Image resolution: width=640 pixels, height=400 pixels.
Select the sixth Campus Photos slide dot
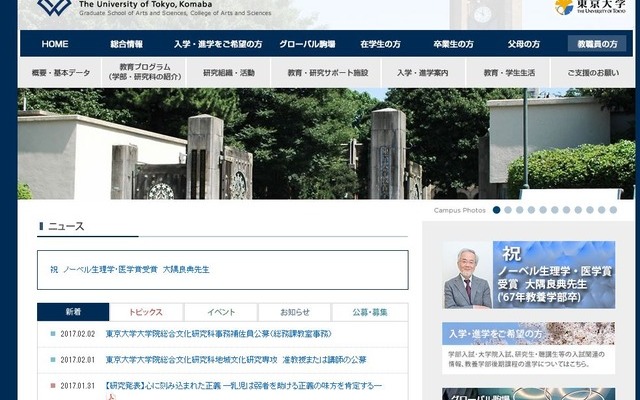(x=555, y=210)
